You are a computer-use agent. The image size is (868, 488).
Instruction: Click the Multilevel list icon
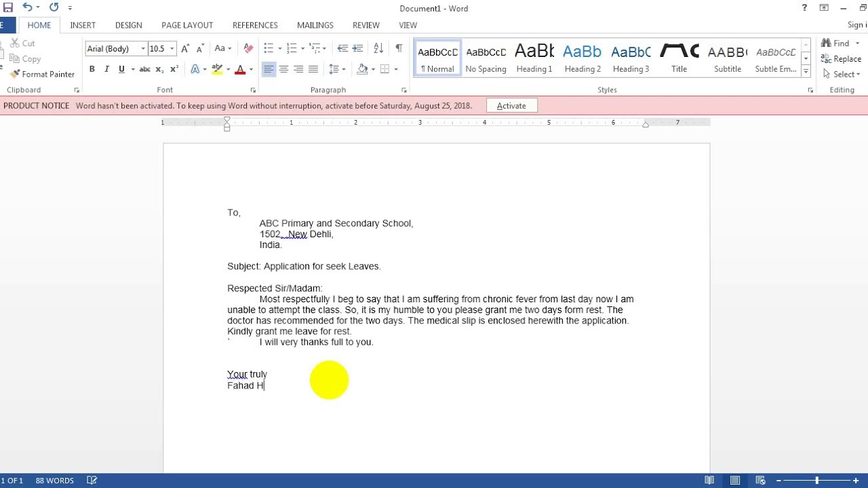pos(315,49)
